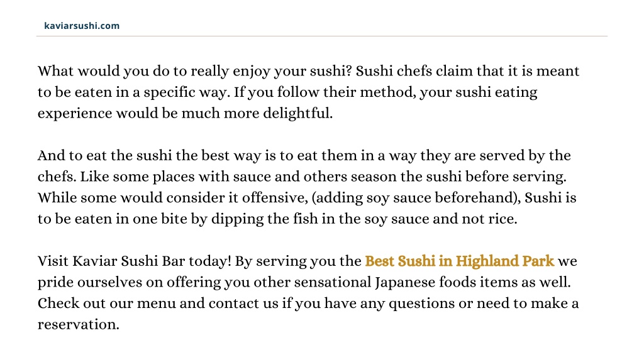The height and width of the screenshot is (362, 644).
Task: Click the sentence starting 'And to eat the sushi'
Action: [304, 156]
